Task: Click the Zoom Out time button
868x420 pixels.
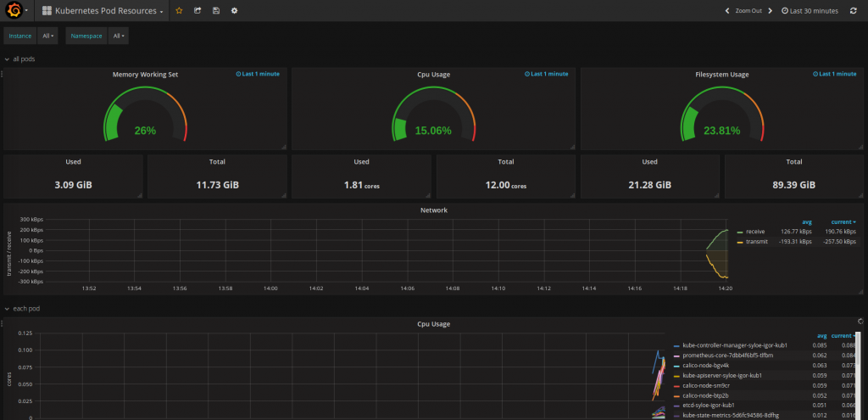Action: [748, 10]
